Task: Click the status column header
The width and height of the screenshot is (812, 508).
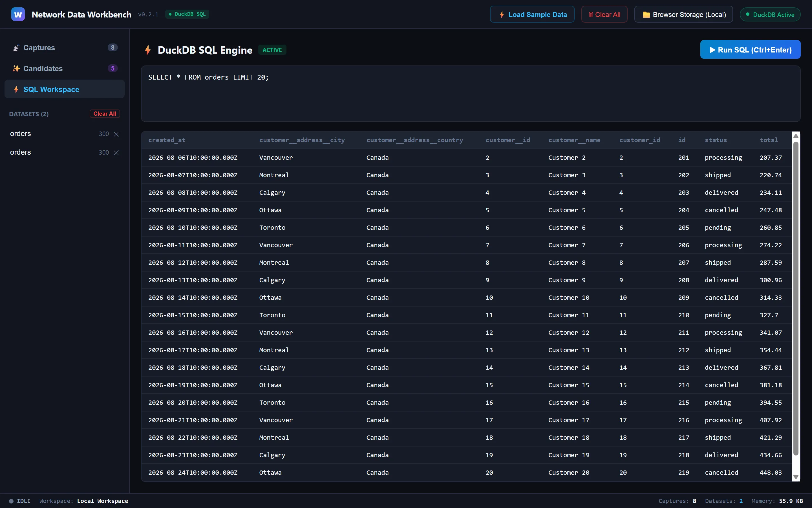Action: 716,140
